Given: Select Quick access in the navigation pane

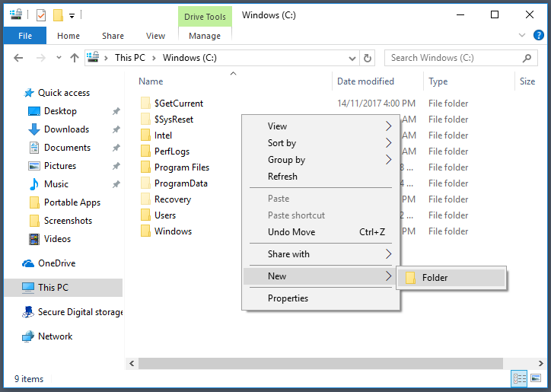Looking at the screenshot, I should coord(63,93).
